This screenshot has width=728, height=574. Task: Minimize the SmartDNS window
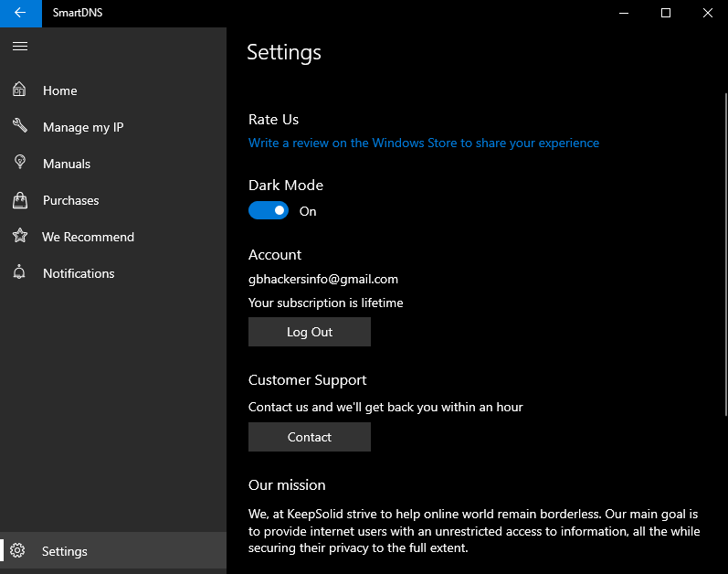coord(624,13)
